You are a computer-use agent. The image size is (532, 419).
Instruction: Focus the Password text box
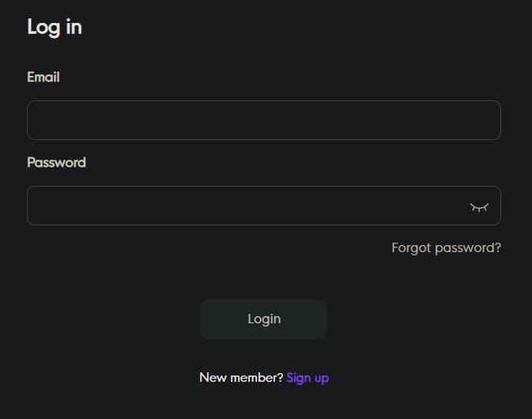point(245,206)
